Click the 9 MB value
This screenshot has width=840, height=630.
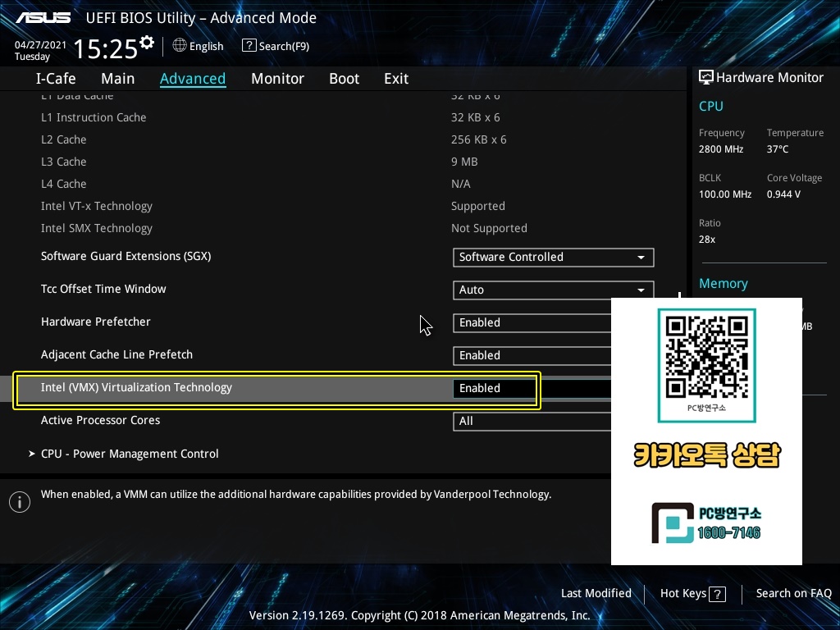coord(464,162)
